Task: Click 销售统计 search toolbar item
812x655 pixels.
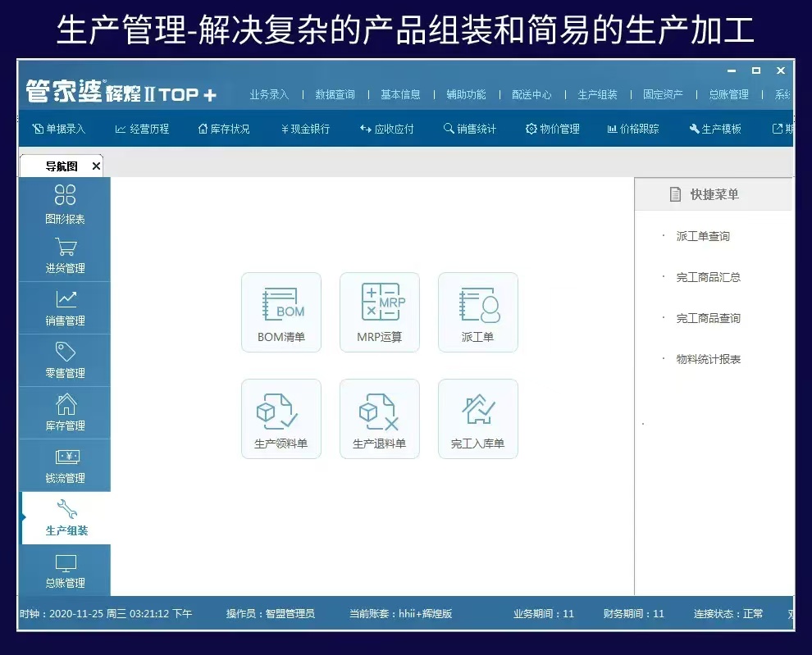Action: [470, 129]
